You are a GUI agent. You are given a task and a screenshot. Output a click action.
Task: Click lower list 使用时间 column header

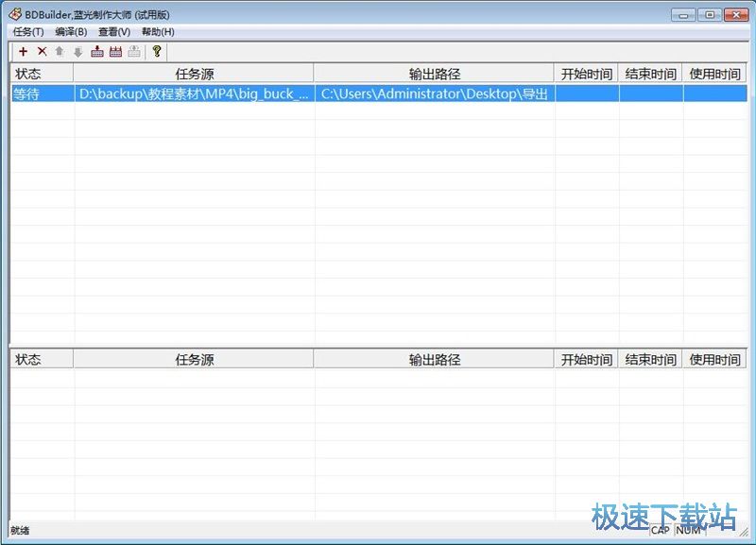coord(714,360)
